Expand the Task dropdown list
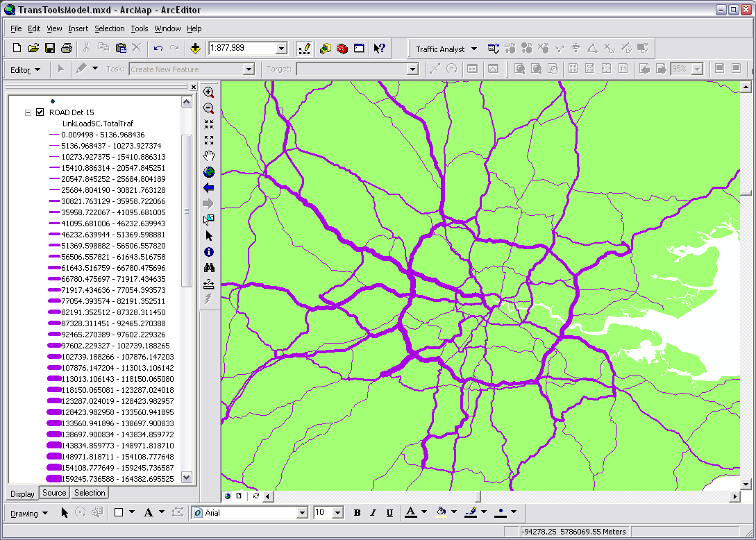Screen dimensions: 756x540 249,69
